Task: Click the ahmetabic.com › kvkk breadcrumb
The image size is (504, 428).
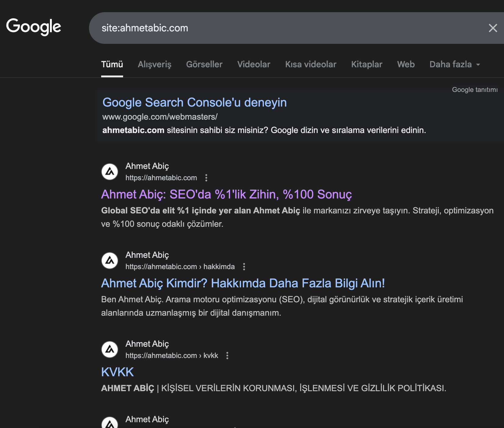Action: (172, 356)
